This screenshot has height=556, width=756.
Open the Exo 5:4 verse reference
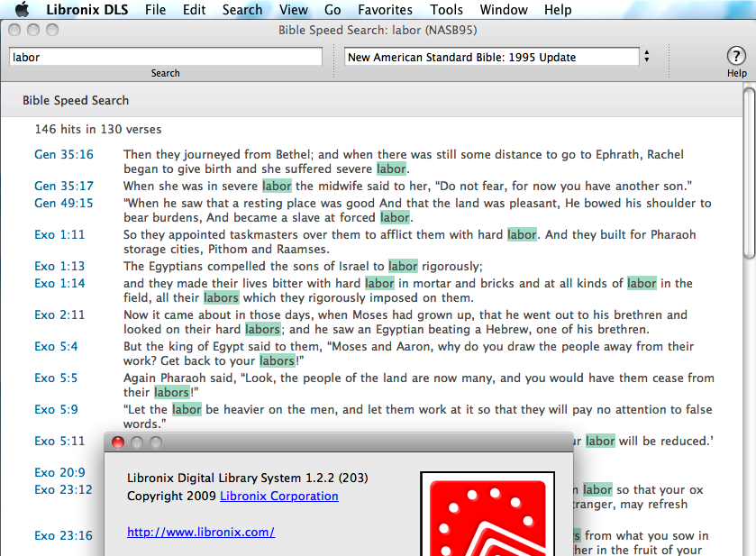(x=56, y=346)
